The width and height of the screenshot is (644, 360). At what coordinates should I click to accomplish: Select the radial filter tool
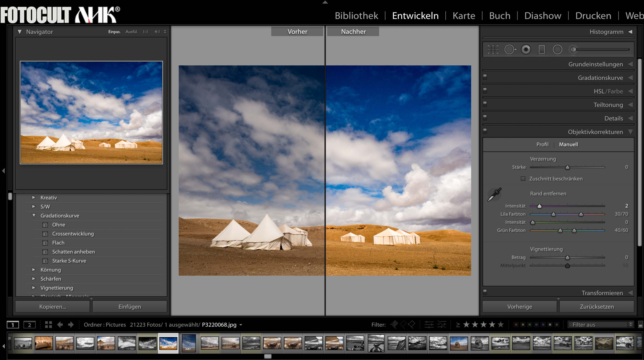[x=557, y=49]
